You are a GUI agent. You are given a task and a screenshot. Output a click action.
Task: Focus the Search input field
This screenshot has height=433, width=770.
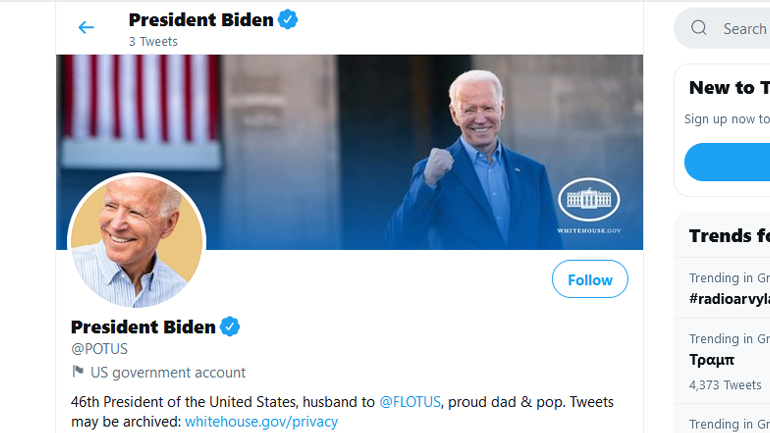coord(744,28)
